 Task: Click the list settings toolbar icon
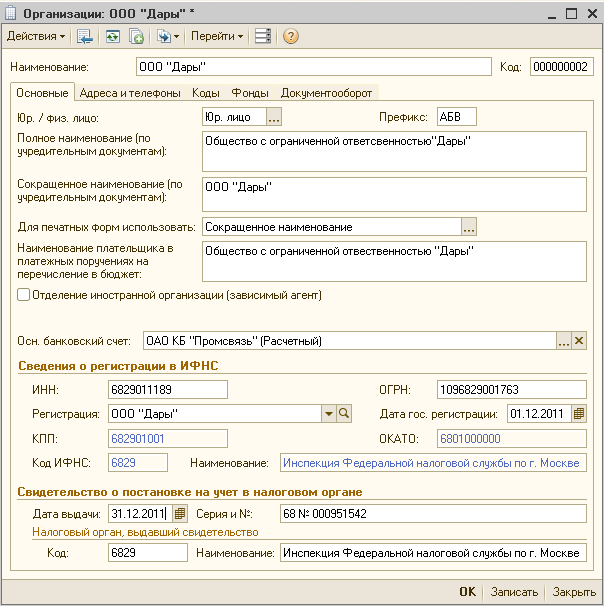[x=263, y=36]
